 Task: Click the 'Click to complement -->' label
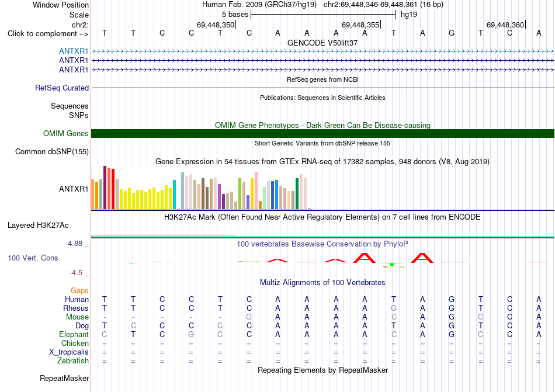(48, 34)
